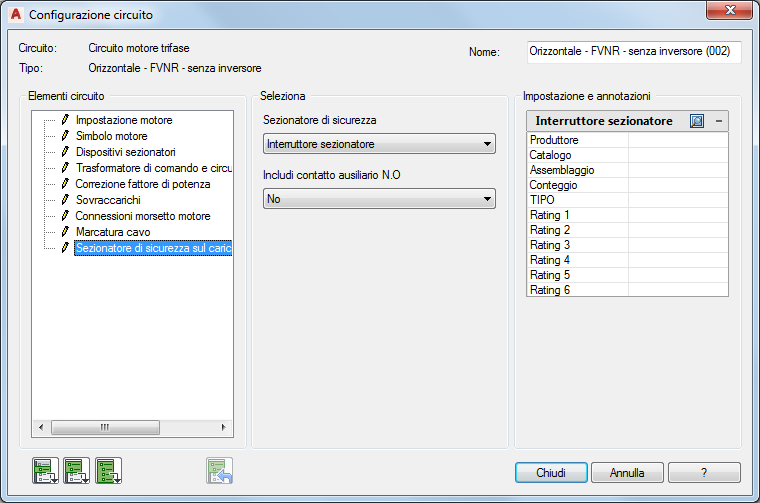
Task: Pick Sovraccarichi from the elements list
Action: click(x=108, y=200)
